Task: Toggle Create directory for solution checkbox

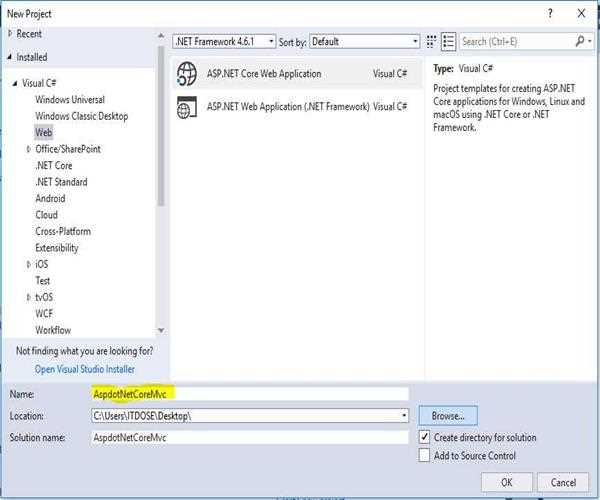Action: [x=426, y=438]
